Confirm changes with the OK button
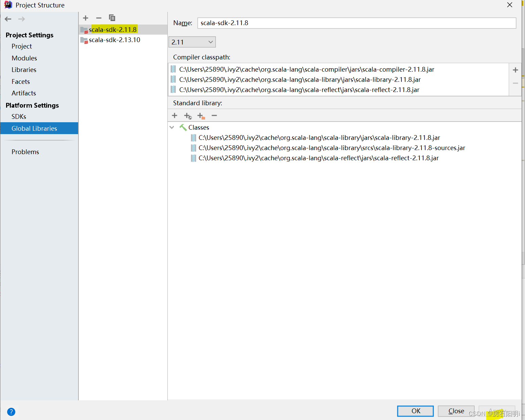 [x=415, y=411]
